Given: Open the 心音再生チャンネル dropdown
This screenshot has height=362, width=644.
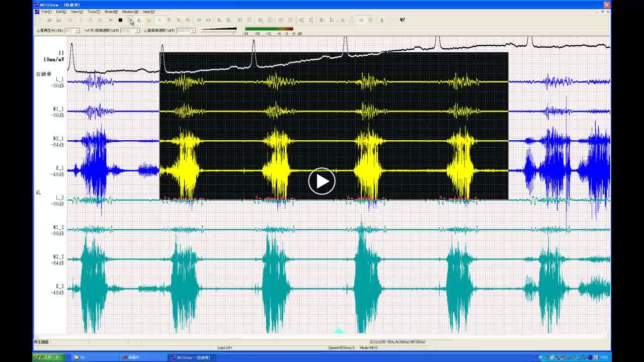Looking at the screenshot, I should [x=77, y=31].
